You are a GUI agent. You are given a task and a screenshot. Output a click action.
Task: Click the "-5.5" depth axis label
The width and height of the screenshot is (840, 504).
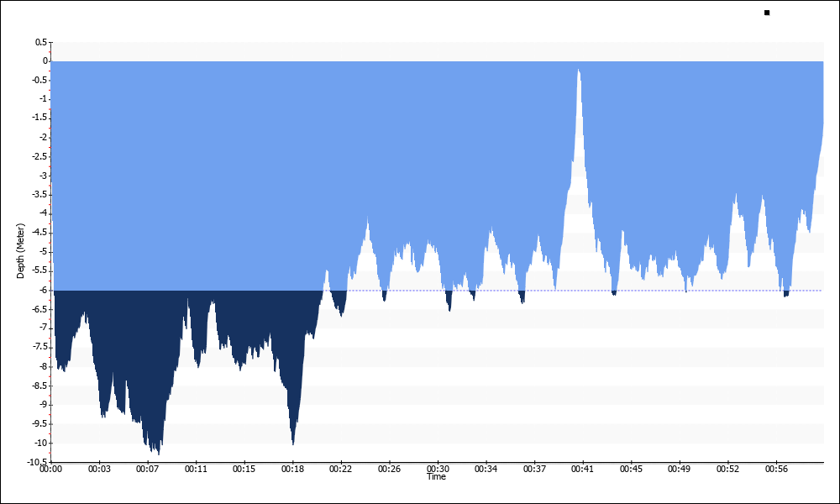pyautogui.click(x=40, y=271)
